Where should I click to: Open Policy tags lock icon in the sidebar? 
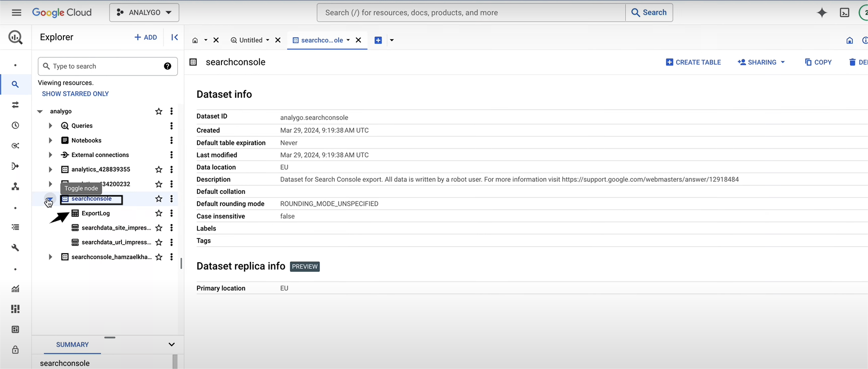[16, 350]
